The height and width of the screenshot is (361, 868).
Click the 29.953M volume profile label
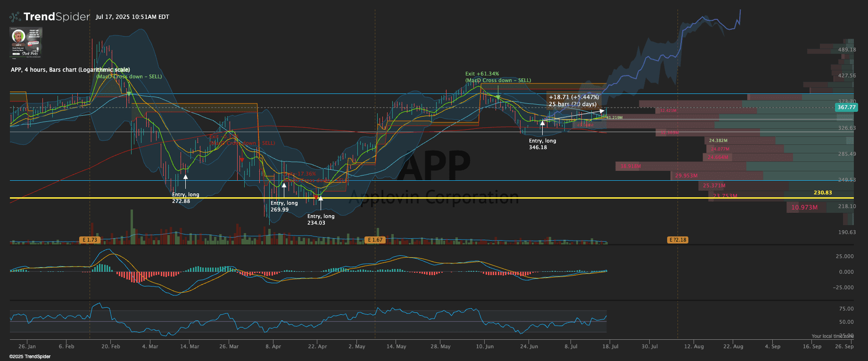tap(686, 176)
